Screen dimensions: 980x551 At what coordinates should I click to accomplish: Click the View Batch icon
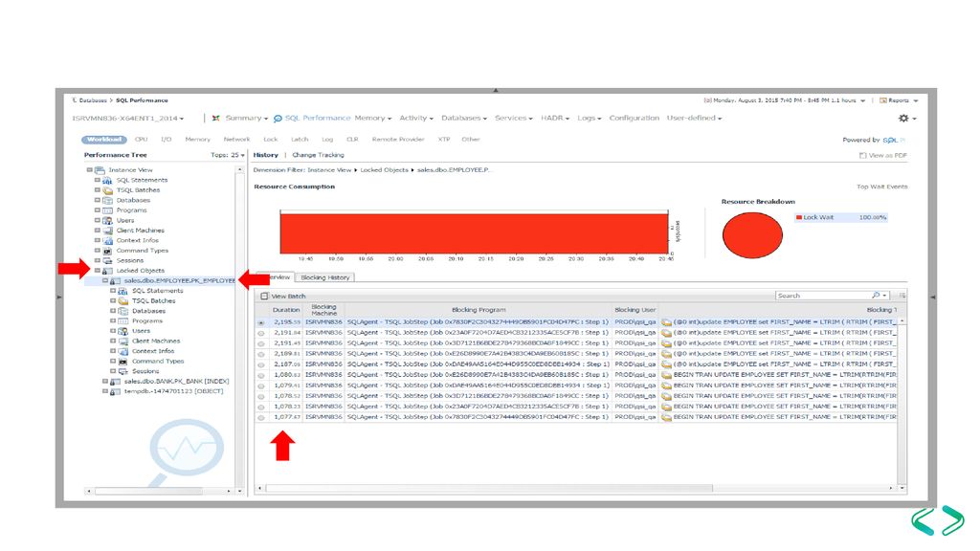264,297
